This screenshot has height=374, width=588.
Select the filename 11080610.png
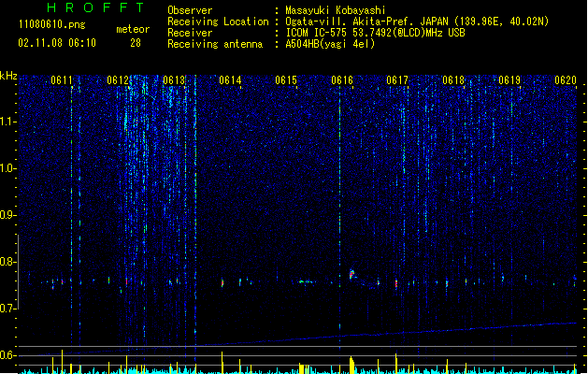tap(52, 25)
